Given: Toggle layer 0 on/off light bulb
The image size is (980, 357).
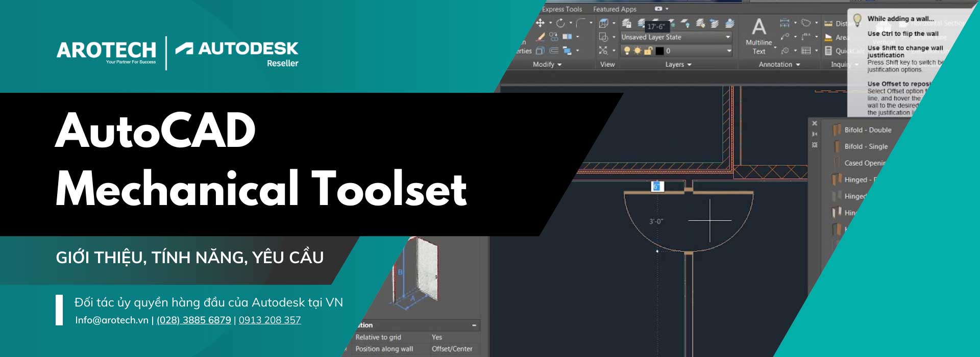Looking at the screenshot, I should [627, 50].
